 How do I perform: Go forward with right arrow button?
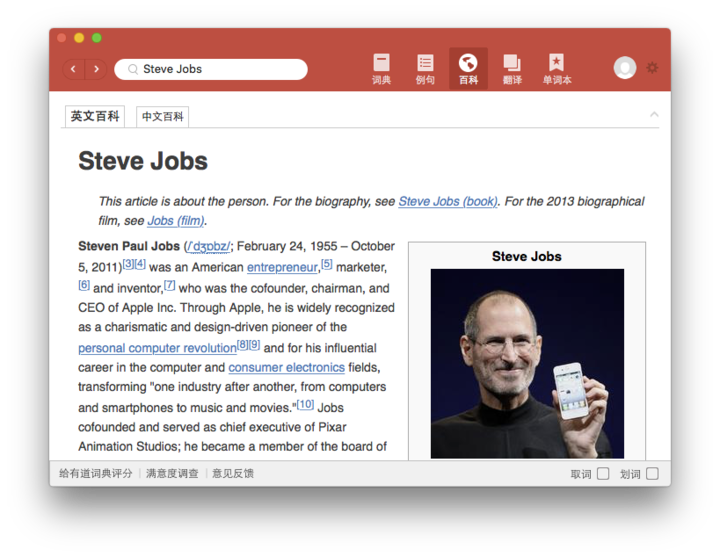pyautogui.click(x=96, y=69)
